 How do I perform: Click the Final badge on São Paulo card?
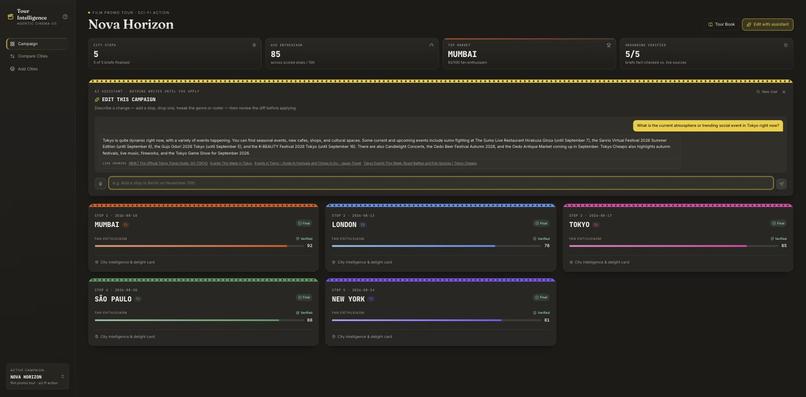[304, 297]
